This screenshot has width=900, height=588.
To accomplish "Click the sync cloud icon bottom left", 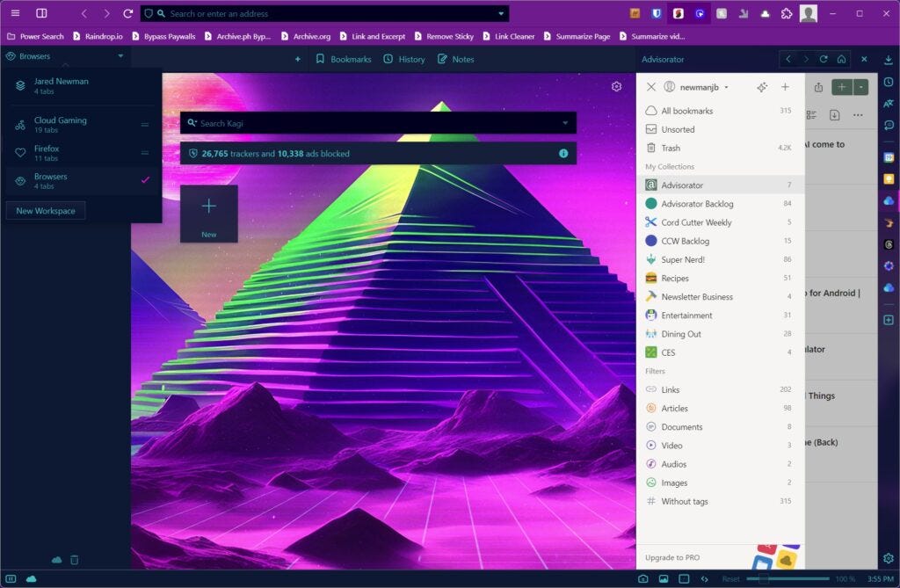I will click(x=56, y=560).
